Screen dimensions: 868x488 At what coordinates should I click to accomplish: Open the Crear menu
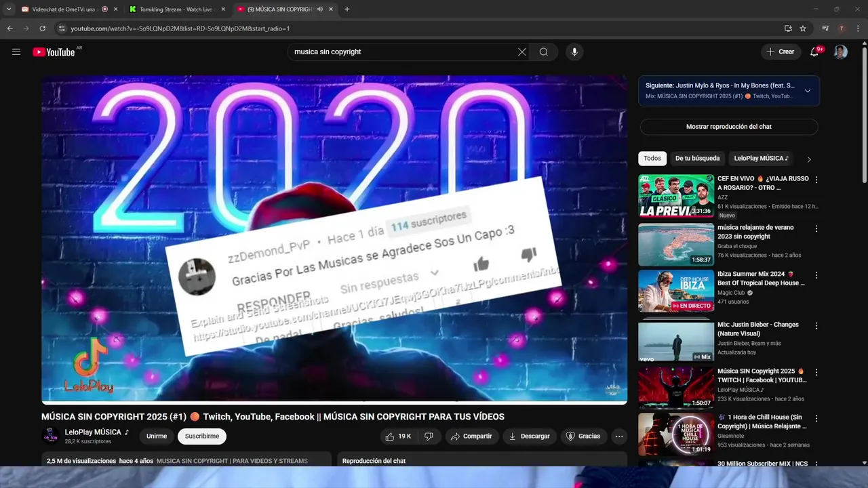(x=781, y=52)
